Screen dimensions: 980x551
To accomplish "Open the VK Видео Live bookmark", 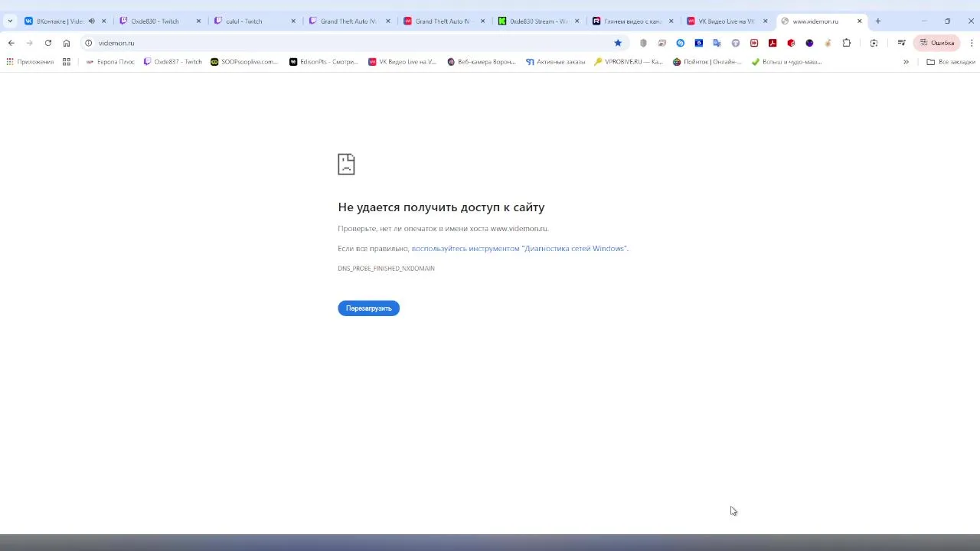I will click(402, 62).
